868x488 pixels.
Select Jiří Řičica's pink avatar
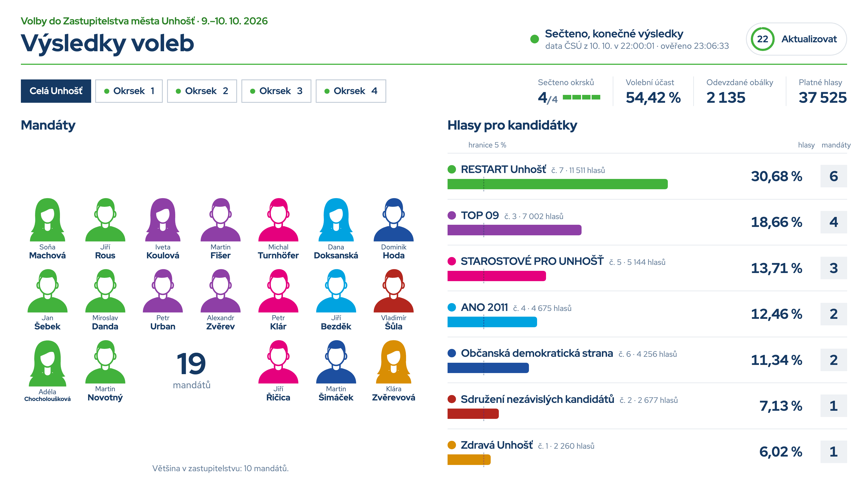pos(278,362)
